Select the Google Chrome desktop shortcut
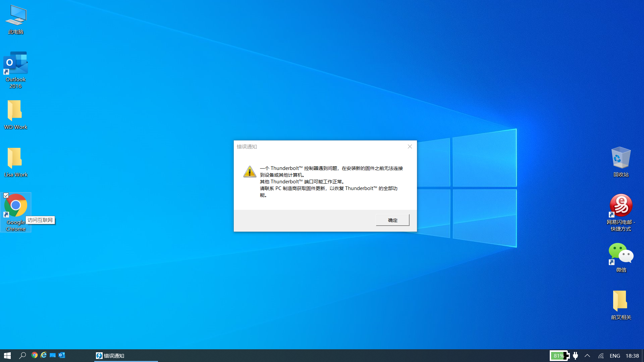The height and width of the screenshot is (362, 644). (16, 212)
